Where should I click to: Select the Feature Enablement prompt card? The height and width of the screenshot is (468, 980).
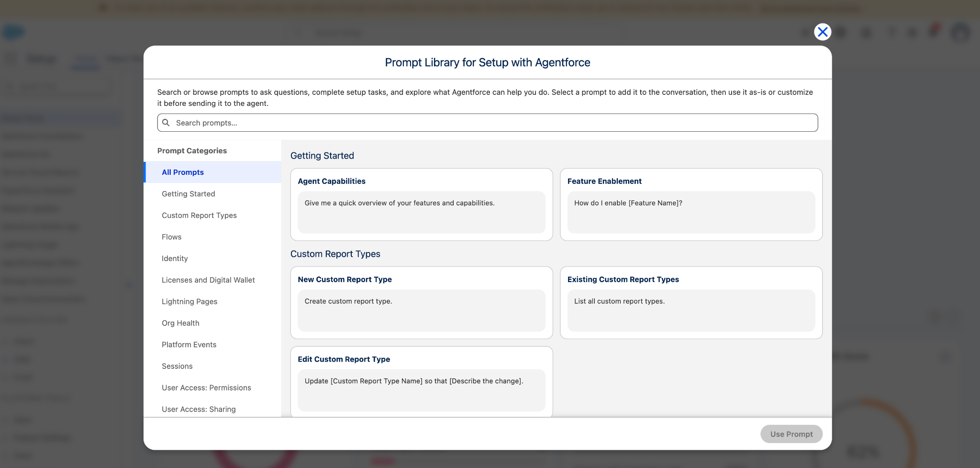[691, 205]
